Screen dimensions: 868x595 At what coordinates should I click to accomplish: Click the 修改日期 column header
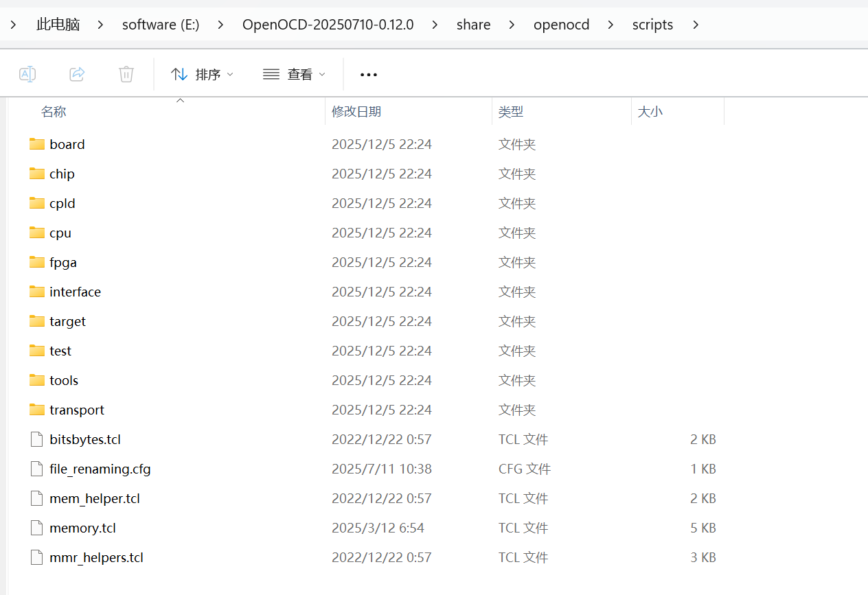(x=356, y=110)
